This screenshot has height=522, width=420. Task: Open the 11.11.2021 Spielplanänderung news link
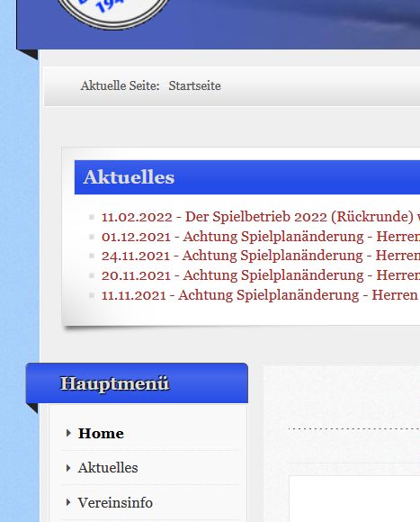pyautogui.click(x=260, y=295)
